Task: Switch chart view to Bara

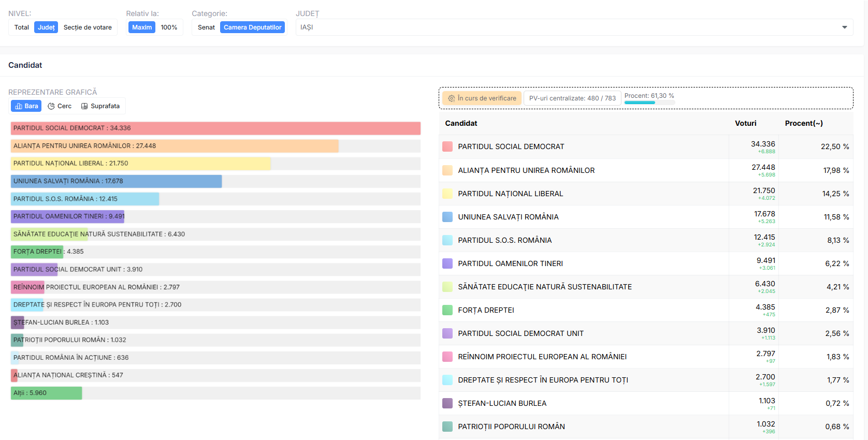Action: pos(26,106)
